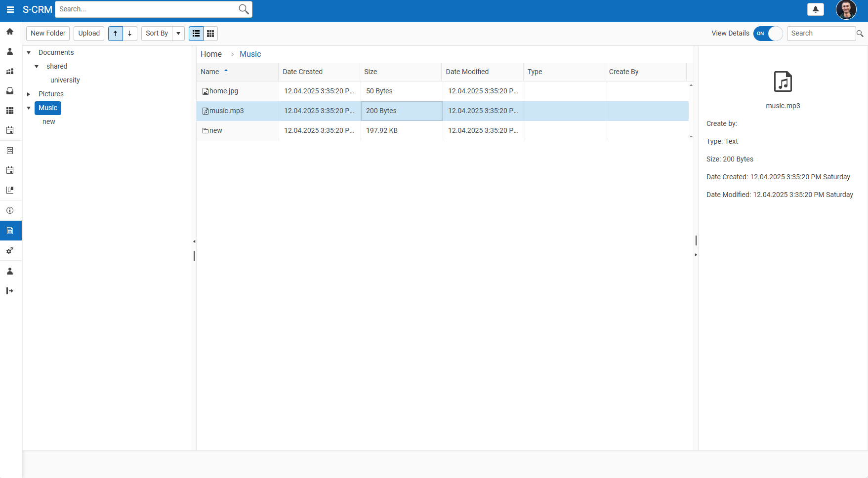Open the info circle sidebar icon
This screenshot has width=868, height=478.
coord(10,210)
